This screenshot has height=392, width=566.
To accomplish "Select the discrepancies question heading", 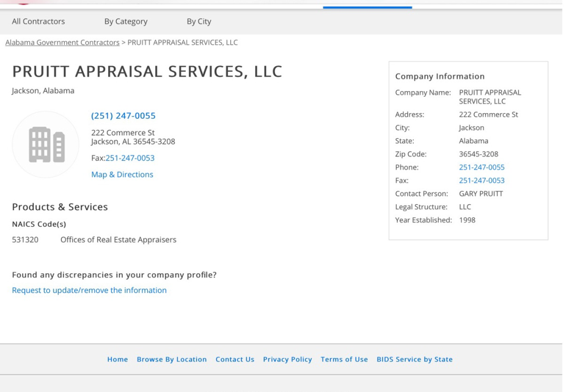I will point(114,275).
